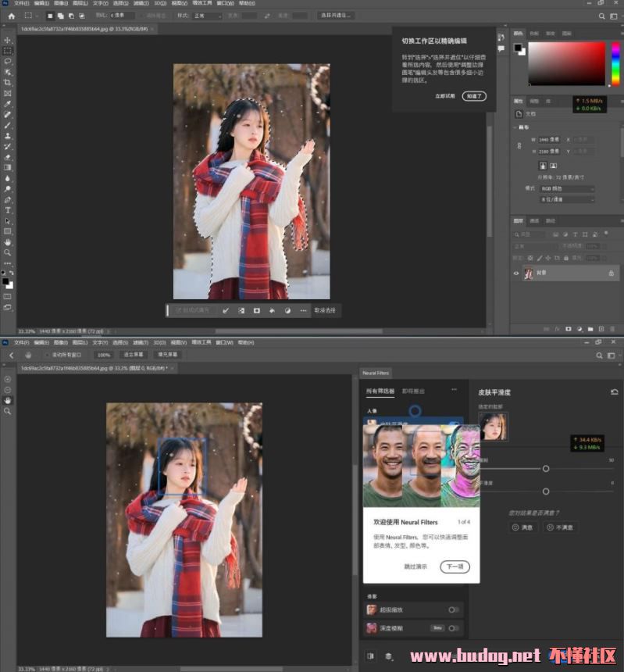This screenshot has width=624, height=672.
Task: Click create new group folder icon
Action: pyautogui.click(x=590, y=329)
